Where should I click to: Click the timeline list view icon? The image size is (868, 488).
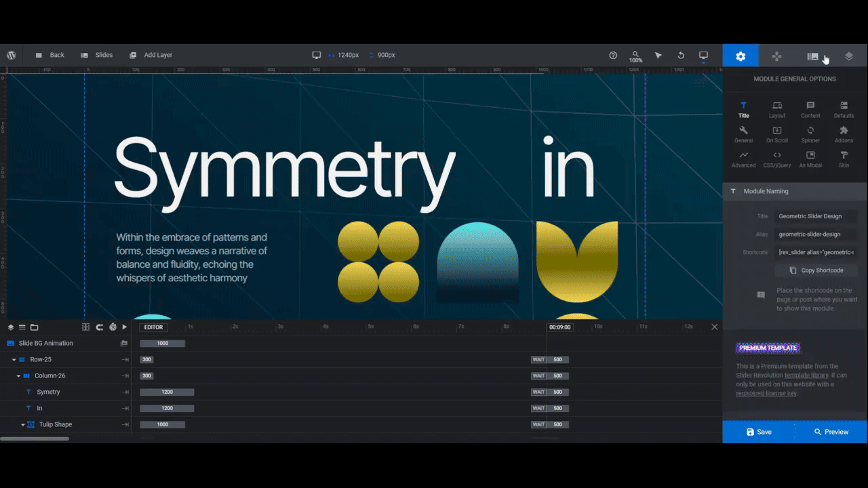pos(22,327)
